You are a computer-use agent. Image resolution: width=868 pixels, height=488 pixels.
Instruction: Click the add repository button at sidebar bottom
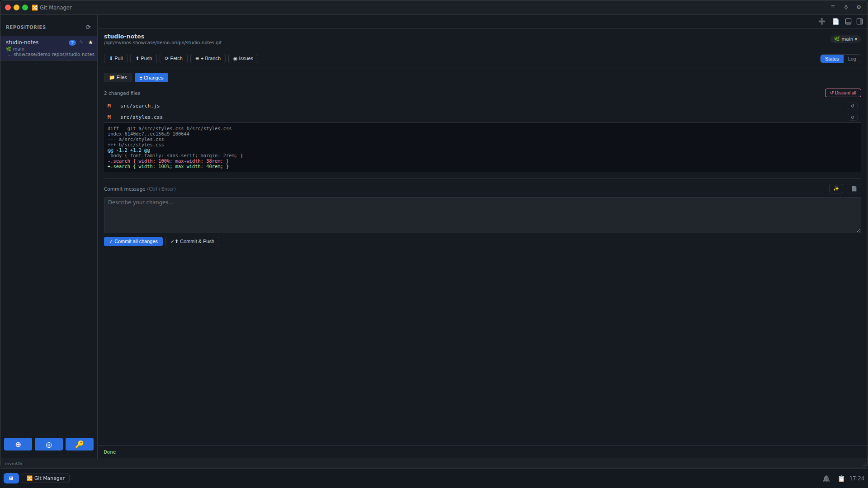click(18, 444)
